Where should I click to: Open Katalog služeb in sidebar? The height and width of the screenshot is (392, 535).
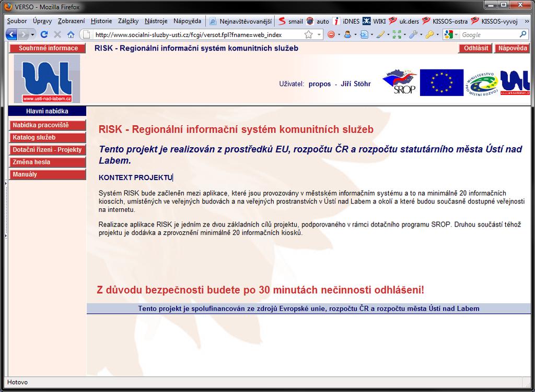coord(48,138)
